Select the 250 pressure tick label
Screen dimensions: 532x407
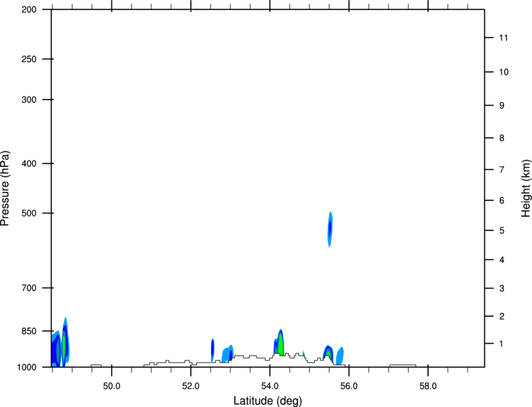tap(29, 59)
